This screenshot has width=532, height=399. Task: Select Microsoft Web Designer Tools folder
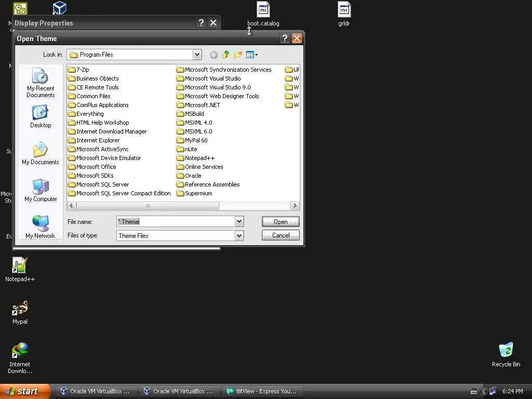[x=218, y=96]
